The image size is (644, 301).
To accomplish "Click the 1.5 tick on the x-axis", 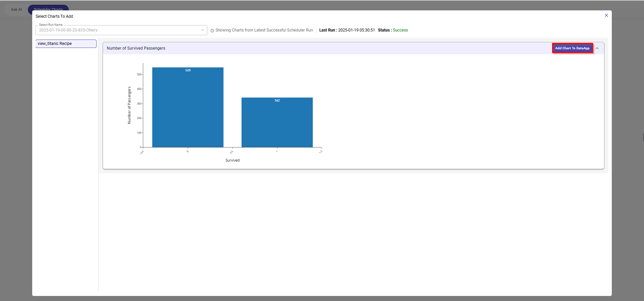I will point(321,152).
